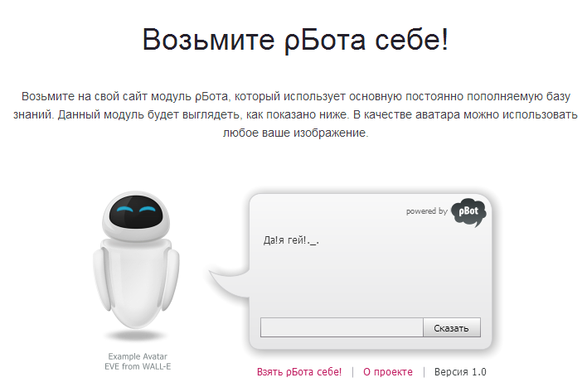The image size is (587, 392).
Task: Click EVE's blue glowing eyes
Action: tap(136, 209)
